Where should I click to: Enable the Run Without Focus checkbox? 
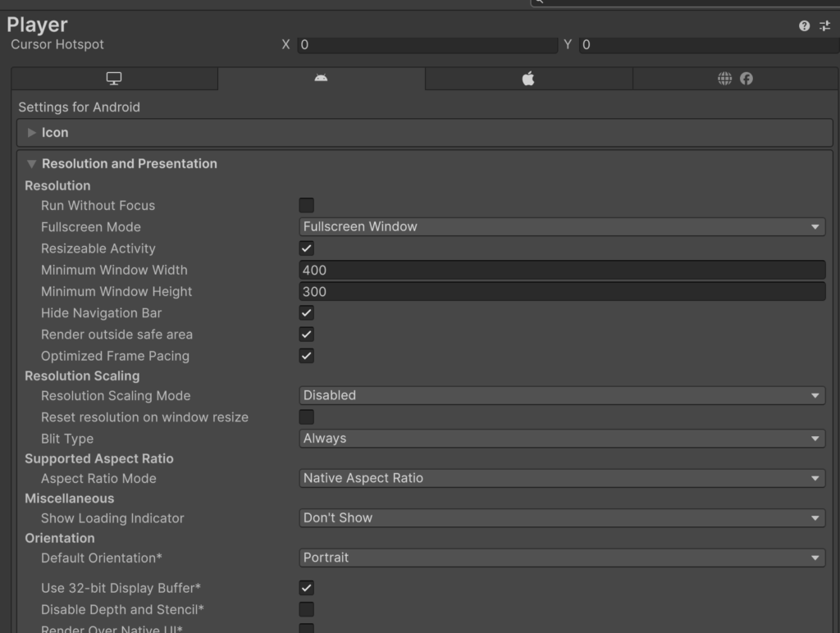pos(307,206)
